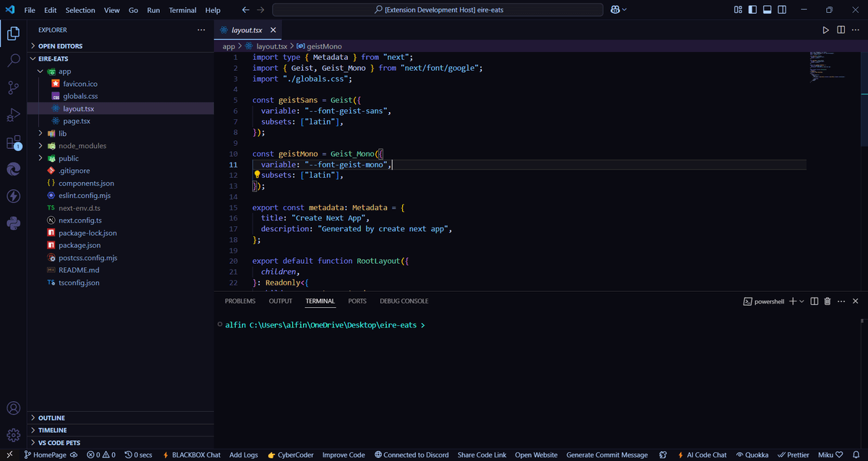Click the lightbulb code action on line 12
This screenshot has width=868, height=461.
[x=257, y=175]
